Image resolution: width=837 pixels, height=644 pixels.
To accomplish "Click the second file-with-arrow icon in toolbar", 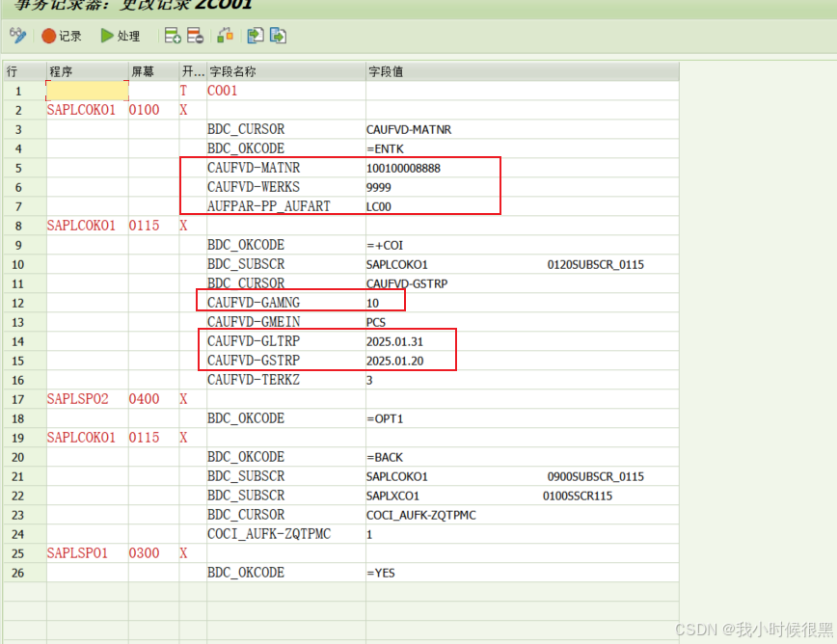I will coord(278,36).
